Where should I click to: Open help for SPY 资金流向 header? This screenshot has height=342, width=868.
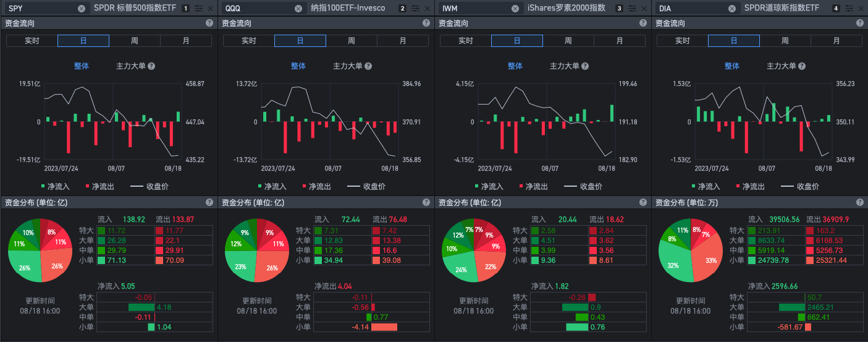(x=209, y=23)
